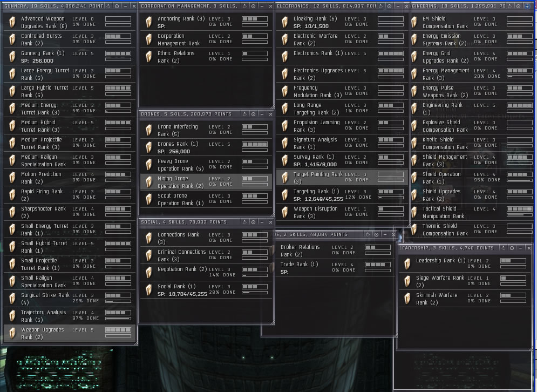This screenshot has height=392, width=537.
Task: Select the Connections skill book icon
Action: (x=148, y=238)
